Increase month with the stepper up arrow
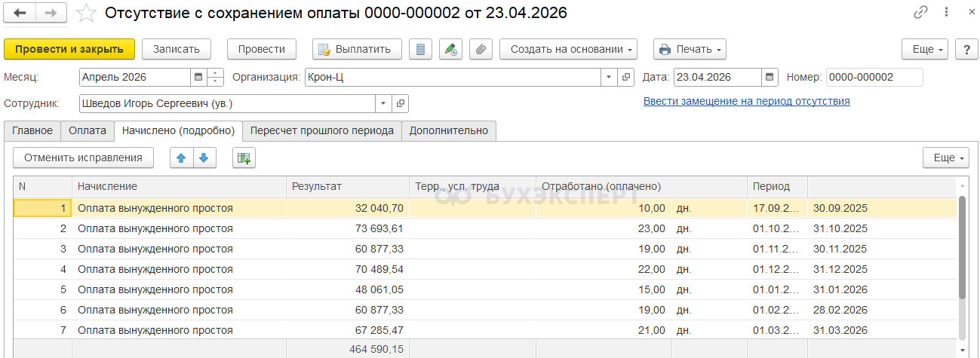This screenshot has height=358, width=980. 216,73
